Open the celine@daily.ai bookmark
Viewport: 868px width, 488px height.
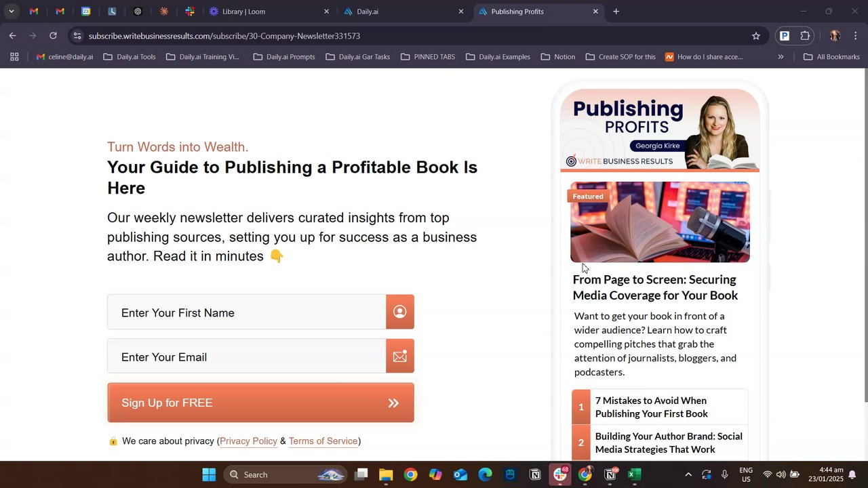[x=64, y=57]
